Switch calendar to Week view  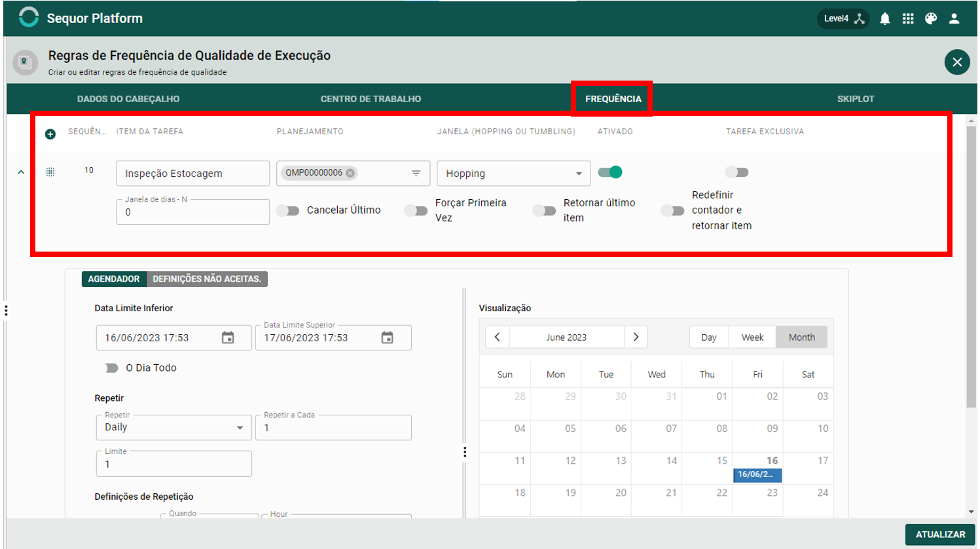(752, 337)
